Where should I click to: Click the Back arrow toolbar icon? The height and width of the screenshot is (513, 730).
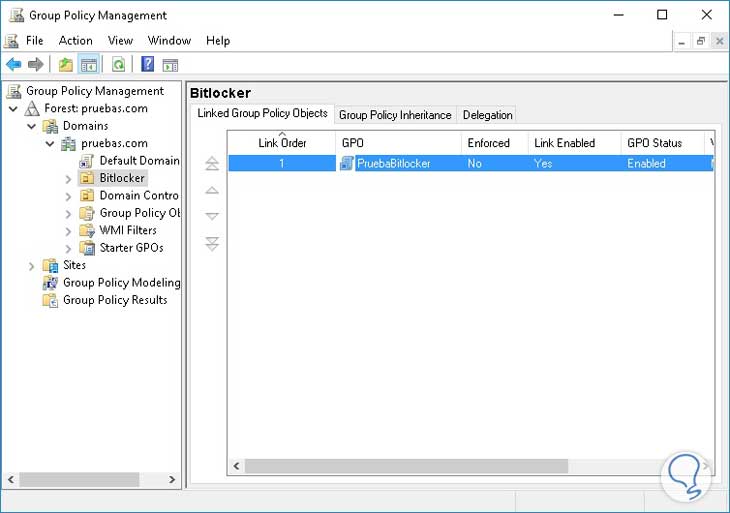click(14, 64)
